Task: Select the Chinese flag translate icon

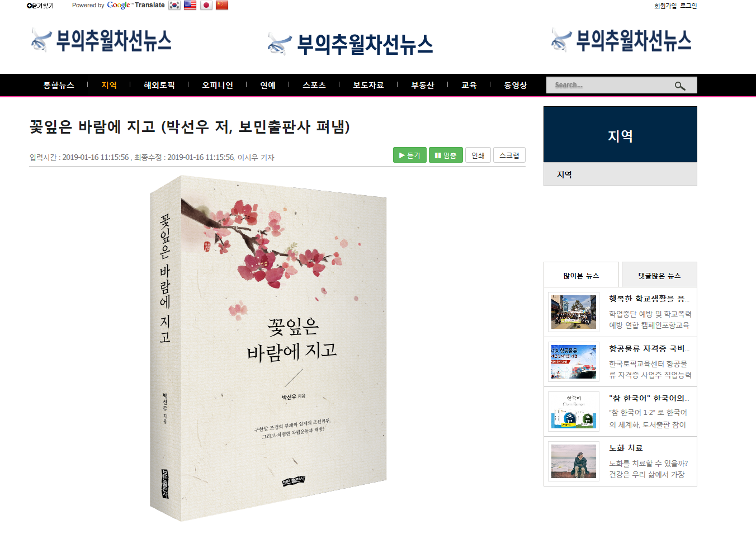Action: [x=222, y=5]
